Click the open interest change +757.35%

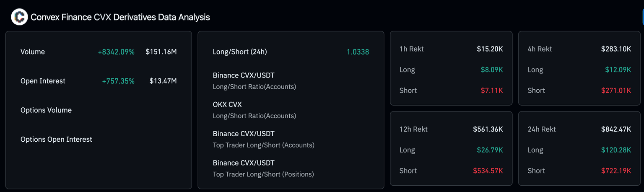pyautogui.click(x=118, y=81)
